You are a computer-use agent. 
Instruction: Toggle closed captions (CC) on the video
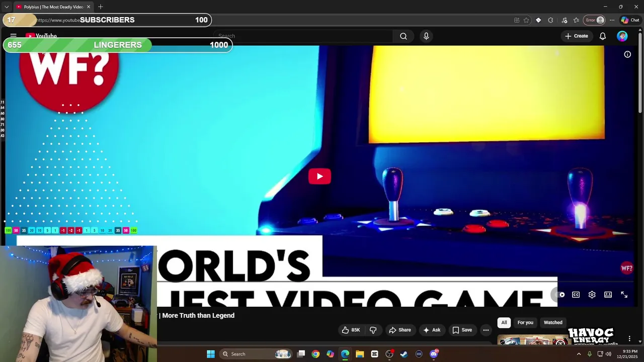(x=576, y=295)
